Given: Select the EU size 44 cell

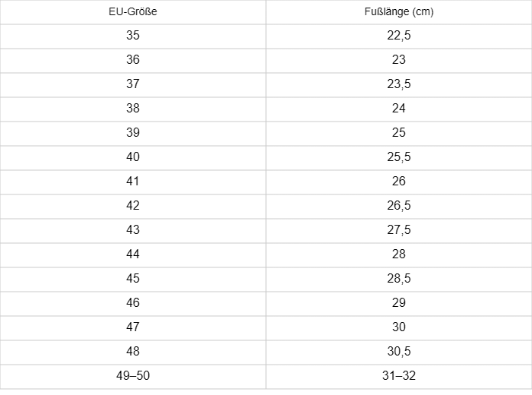Looking at the screenshot, I should click(133, 254).
